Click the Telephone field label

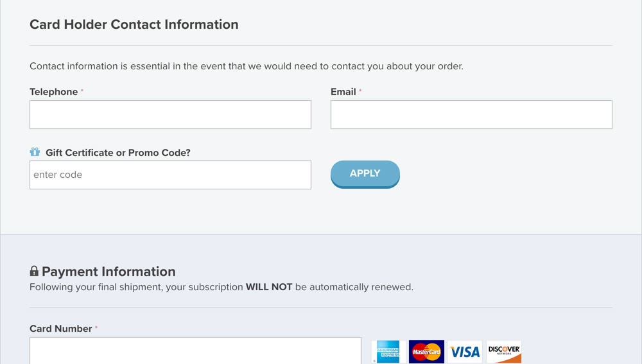pos(54,92)
